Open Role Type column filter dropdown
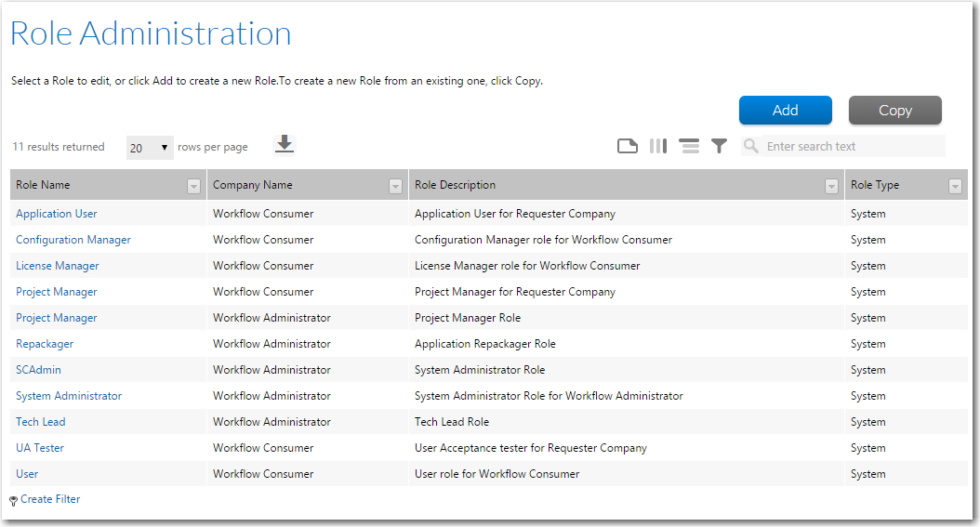 pos(955,186)
